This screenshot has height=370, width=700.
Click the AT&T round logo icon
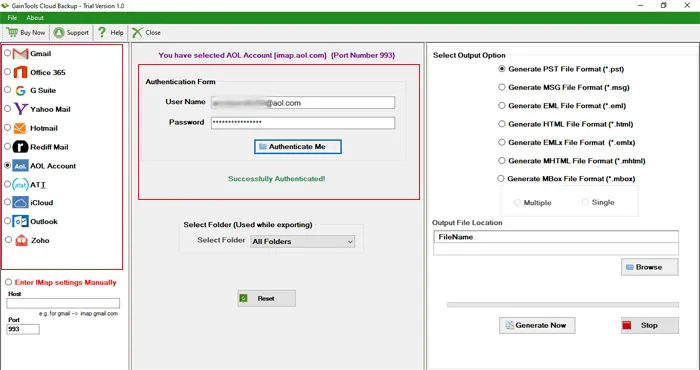(x=21, y=184)
